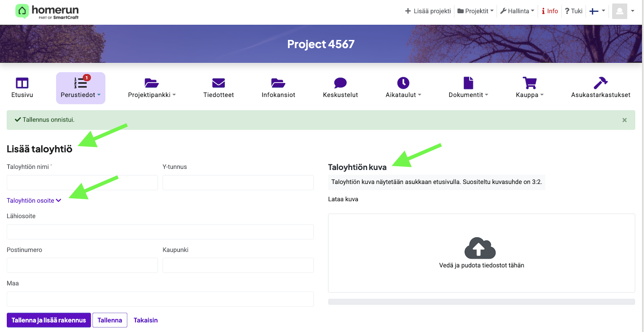Dismiss the Tallennus onnistui notification
The height and width of the screenshot is (332, 644).
(624, 120)
